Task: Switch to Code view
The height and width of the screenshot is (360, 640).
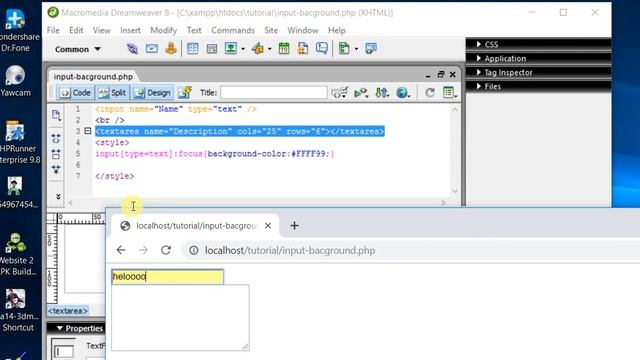Action: [x=76, y=93]
